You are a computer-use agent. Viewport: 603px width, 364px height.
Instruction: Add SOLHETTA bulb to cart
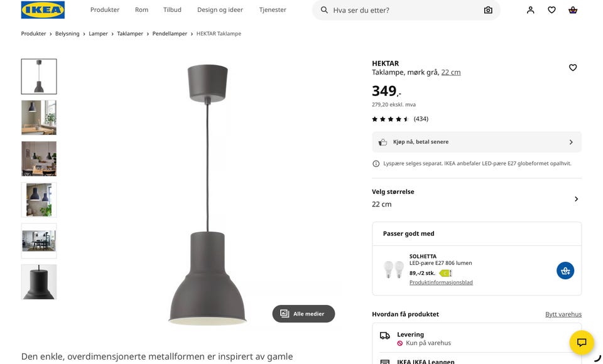(565, 270)
